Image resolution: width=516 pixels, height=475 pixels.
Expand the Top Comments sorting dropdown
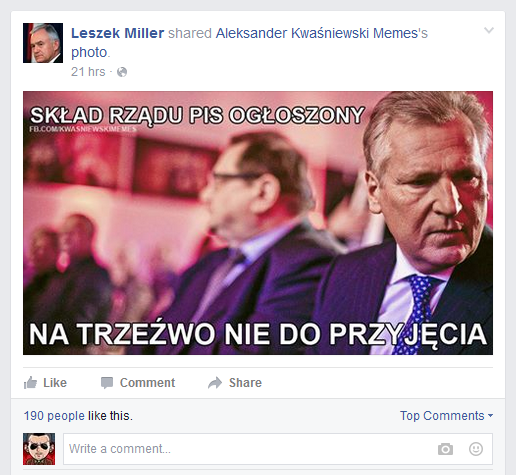click(446, 416)
